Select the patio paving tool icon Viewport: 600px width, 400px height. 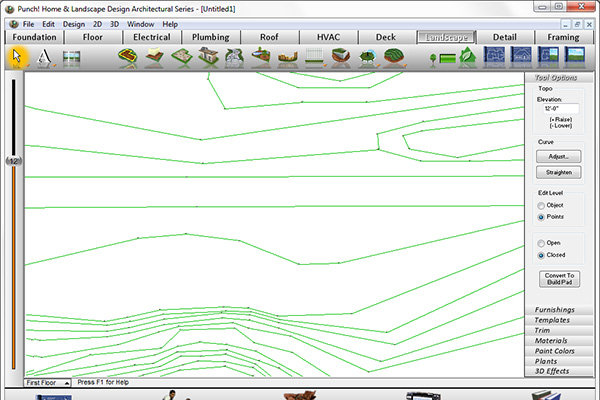pos(182,57)
